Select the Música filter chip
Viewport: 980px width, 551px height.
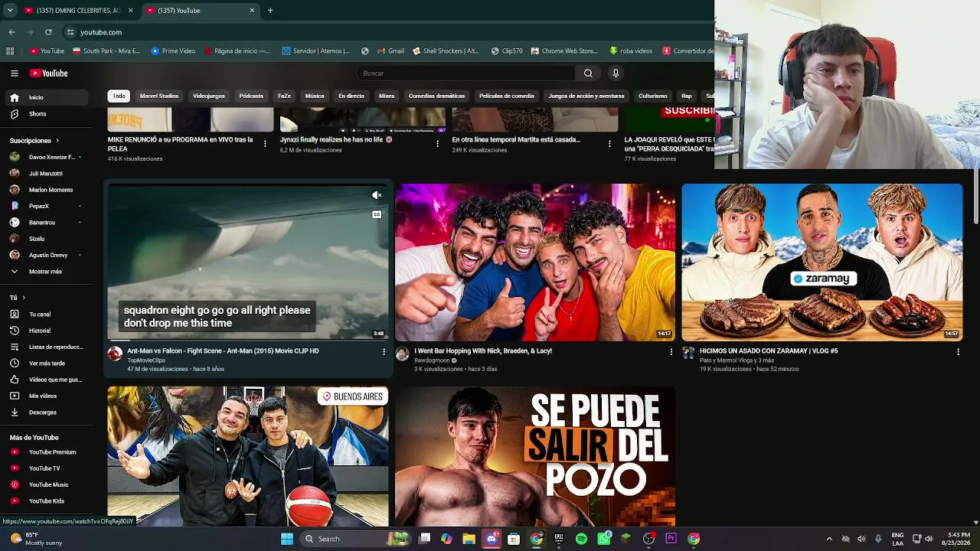[x=315, y=96]
